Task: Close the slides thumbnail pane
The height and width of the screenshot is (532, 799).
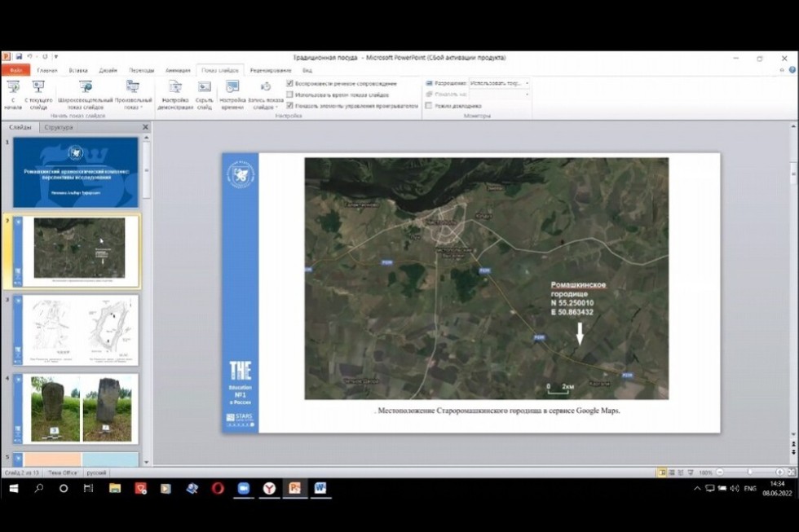Action: 146,127
